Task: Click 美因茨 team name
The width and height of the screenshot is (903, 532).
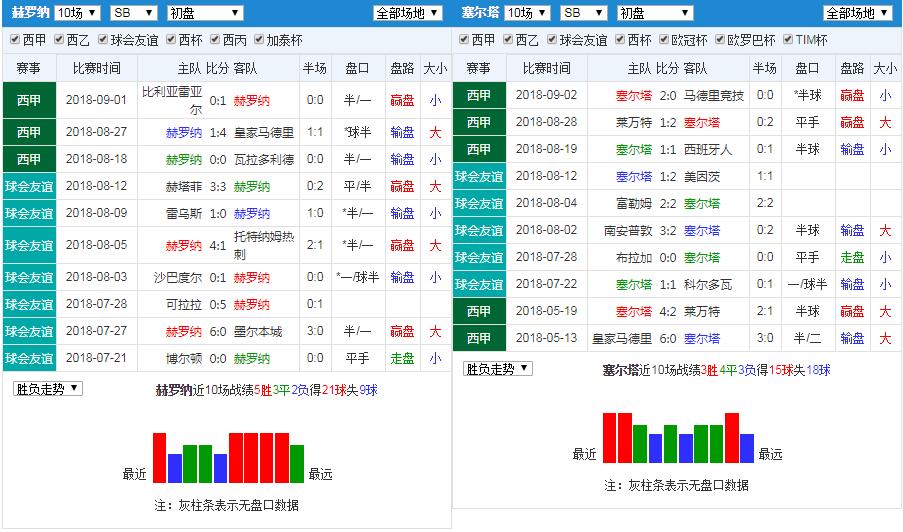Action: tap(702, 177)
